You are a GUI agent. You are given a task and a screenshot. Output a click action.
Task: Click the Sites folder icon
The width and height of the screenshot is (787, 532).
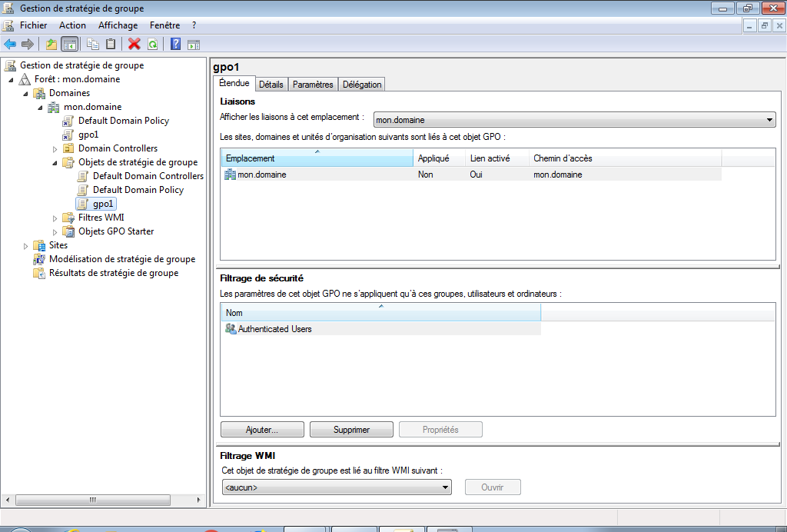coord(39,245)
